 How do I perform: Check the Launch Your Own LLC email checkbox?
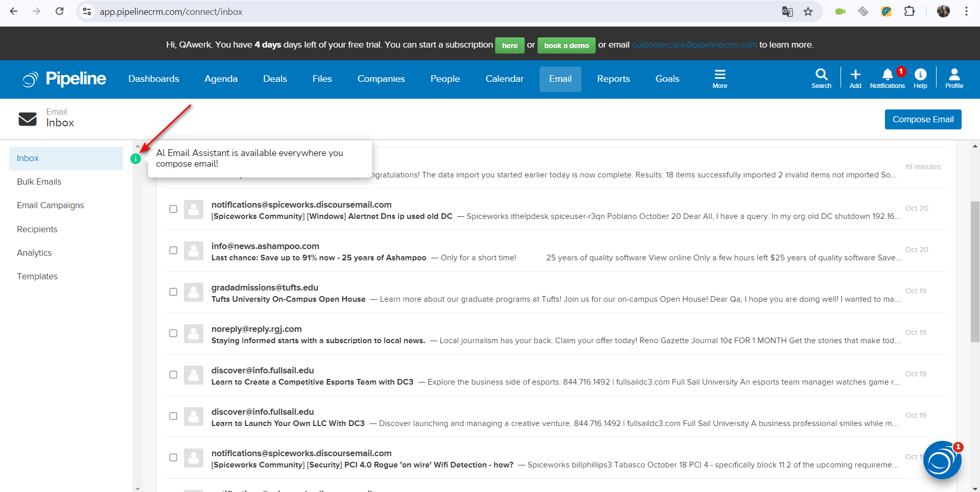point(173,416)
